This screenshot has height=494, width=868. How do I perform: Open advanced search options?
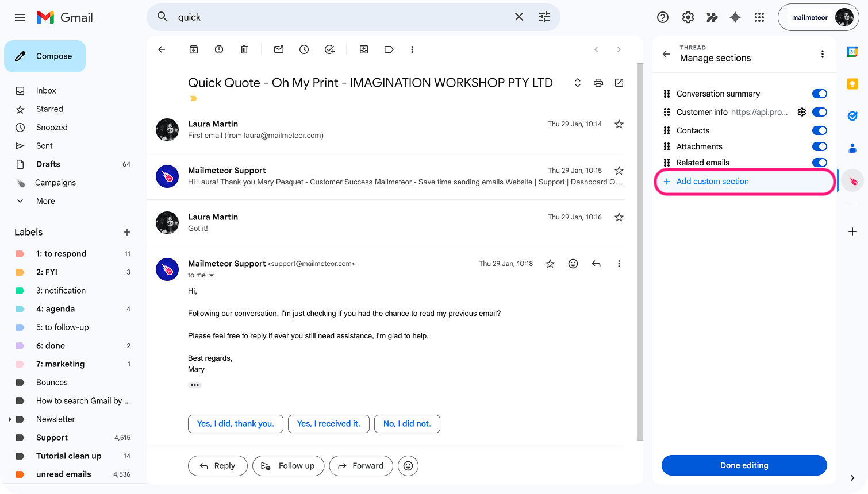point(544,17)
